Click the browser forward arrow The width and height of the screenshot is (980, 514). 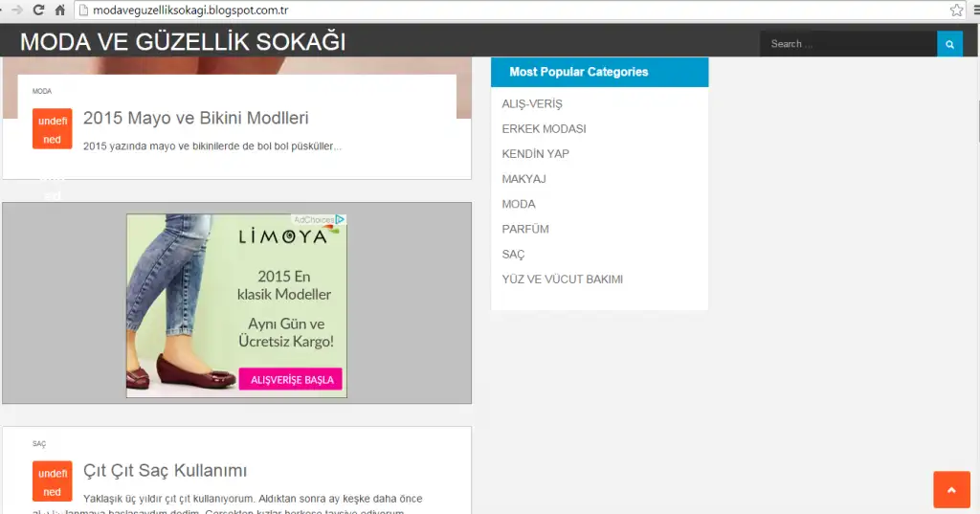coord(16,10)
